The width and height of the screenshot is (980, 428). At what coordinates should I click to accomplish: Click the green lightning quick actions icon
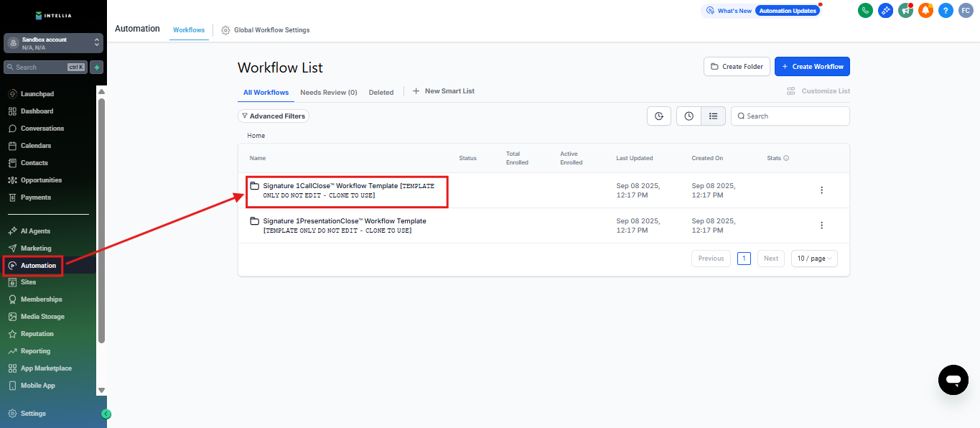pyautogui.click(x=97, y=67)
